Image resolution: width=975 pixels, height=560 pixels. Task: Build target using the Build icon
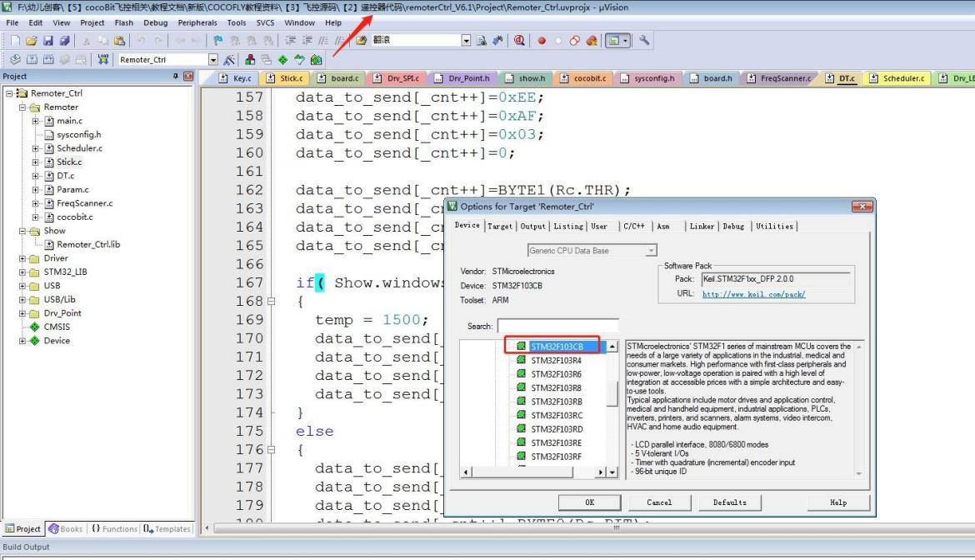click(x=32, y=60)
